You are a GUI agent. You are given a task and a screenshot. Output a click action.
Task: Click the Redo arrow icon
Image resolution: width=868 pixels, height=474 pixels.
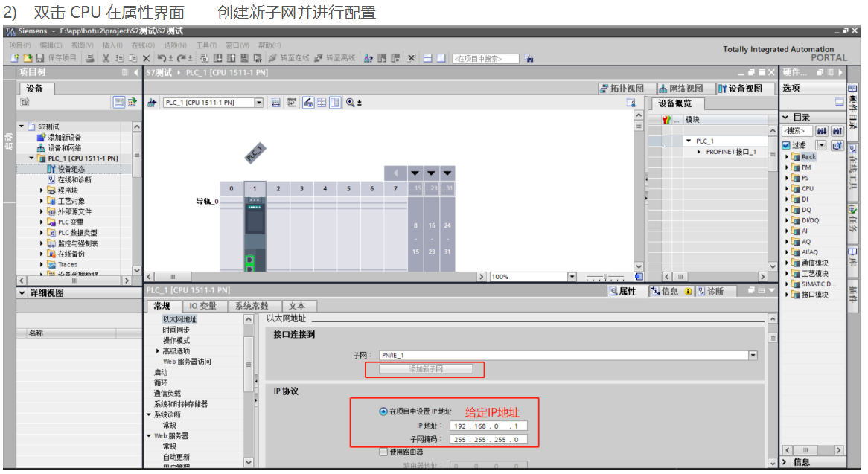coord(181,58)
